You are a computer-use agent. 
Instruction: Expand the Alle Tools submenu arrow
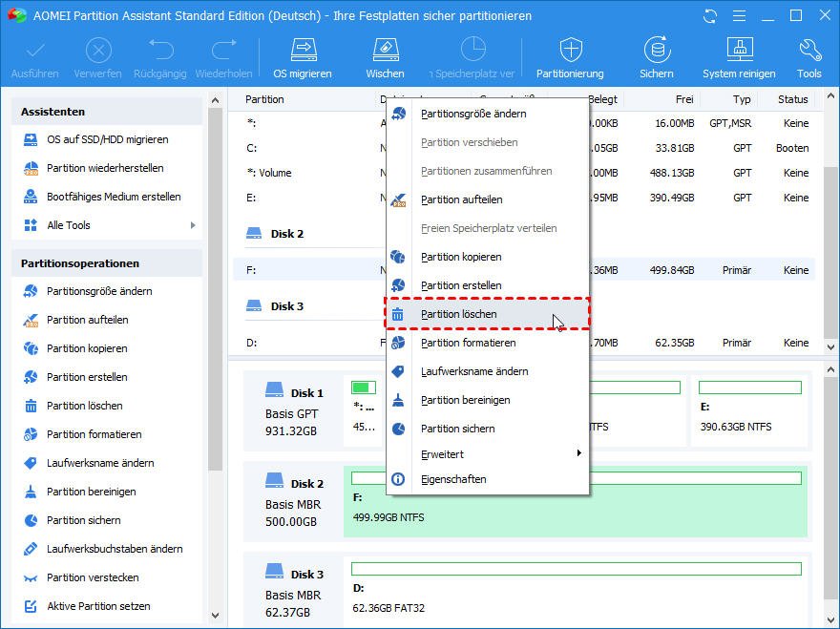coord(193,225)
